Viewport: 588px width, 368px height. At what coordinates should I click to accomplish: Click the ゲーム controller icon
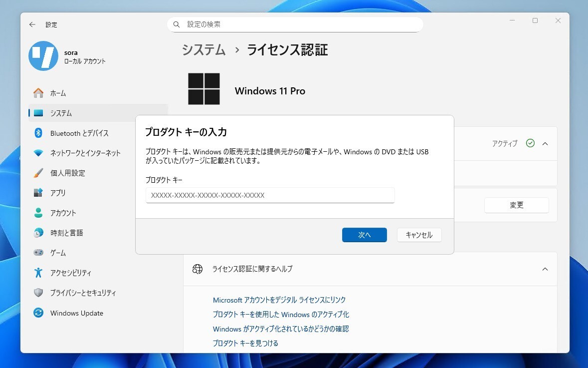[x=38, y=253]
